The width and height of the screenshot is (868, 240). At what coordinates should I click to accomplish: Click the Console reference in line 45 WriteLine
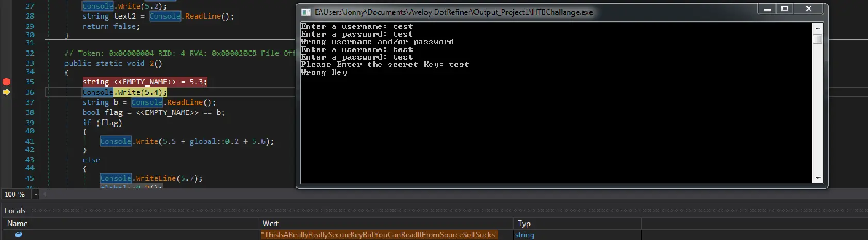[x=116, y=178]
